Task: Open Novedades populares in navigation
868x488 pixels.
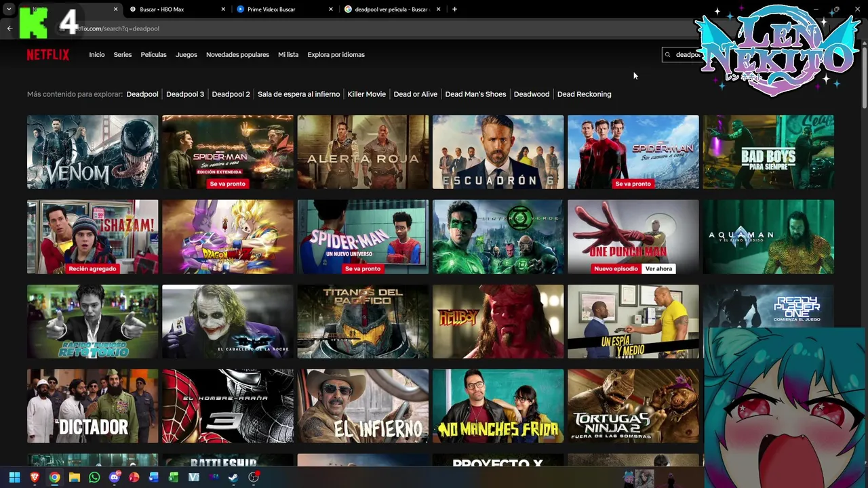Action: point(237,55)
